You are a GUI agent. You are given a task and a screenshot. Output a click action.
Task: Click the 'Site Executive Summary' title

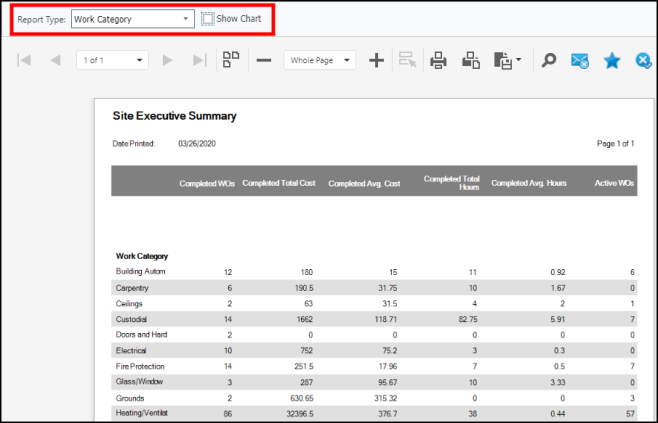[x=175, y=116]
